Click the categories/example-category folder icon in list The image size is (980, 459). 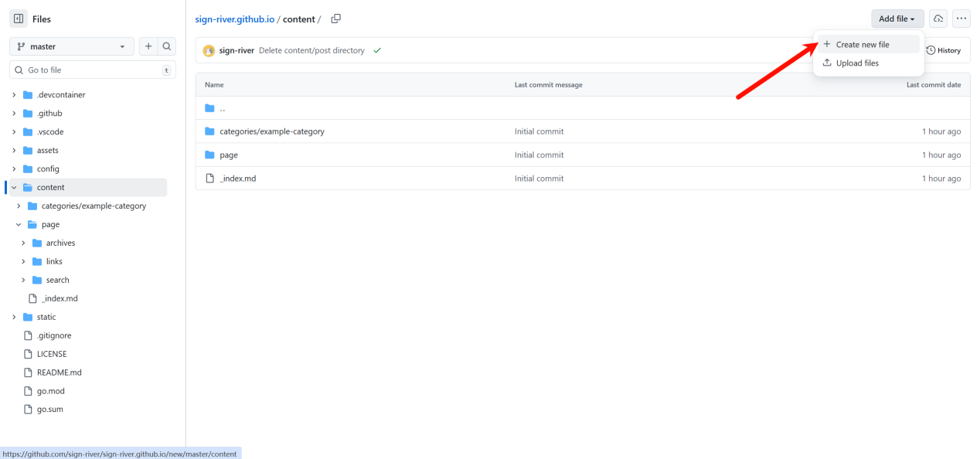pyautogui.click(x=209, y=131)
